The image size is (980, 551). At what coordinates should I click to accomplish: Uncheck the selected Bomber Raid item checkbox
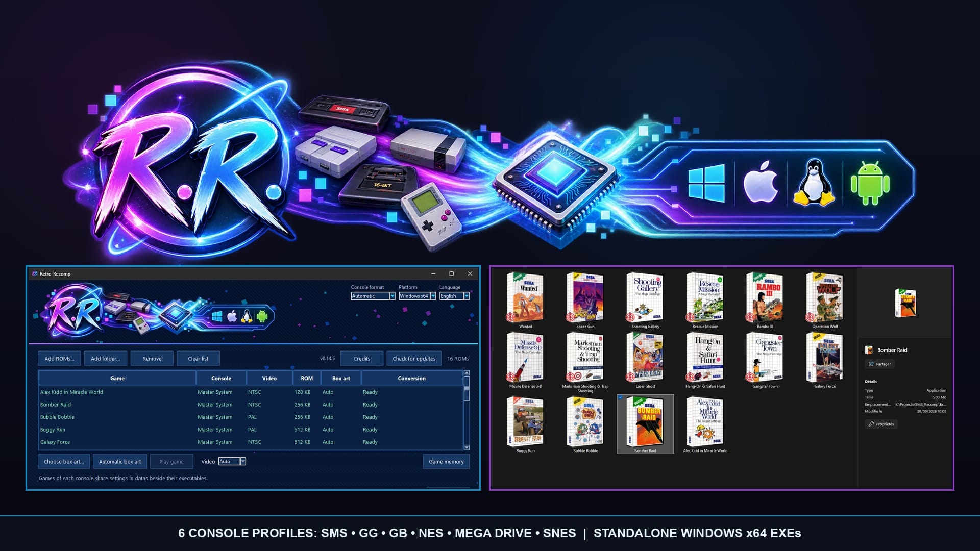620,397
